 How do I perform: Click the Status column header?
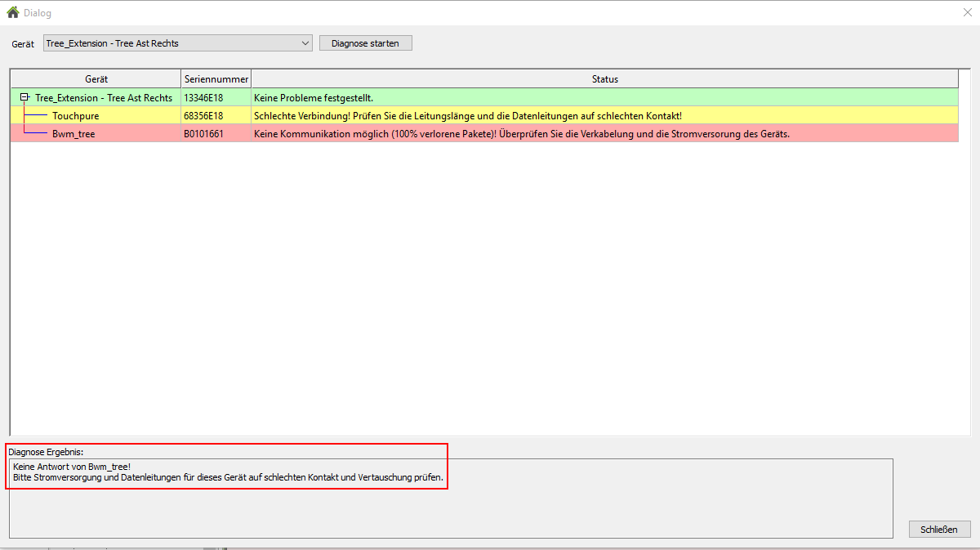[604, 79]
